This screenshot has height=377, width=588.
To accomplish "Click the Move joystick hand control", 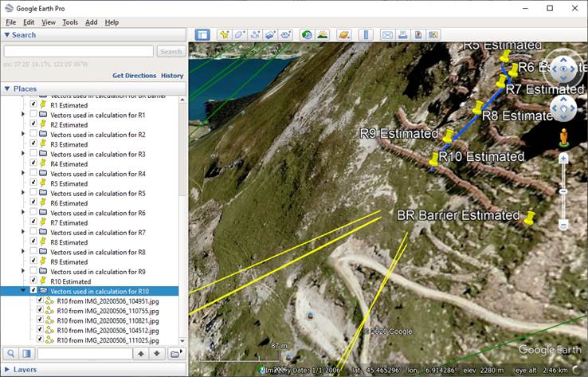I will coord(563,108).
